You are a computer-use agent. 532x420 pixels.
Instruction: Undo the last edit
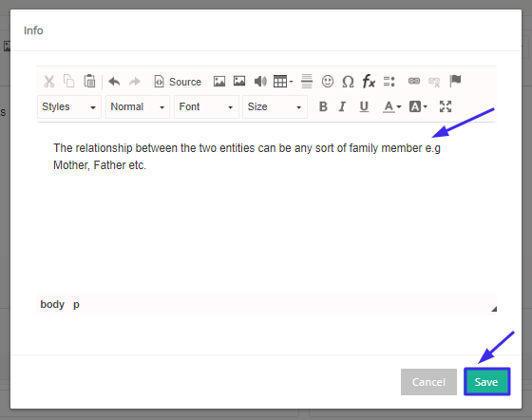click(114, 82)
